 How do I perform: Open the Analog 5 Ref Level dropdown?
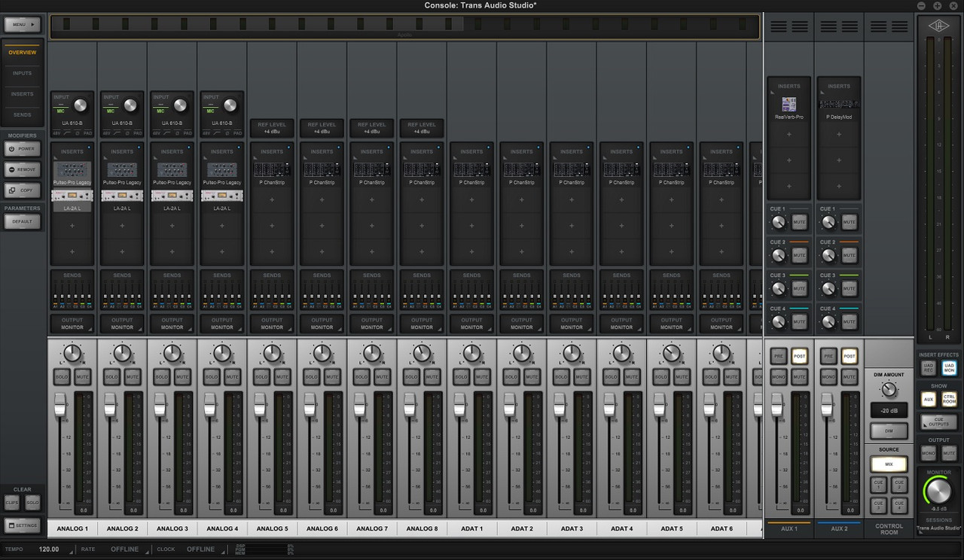tap(272, 128)
